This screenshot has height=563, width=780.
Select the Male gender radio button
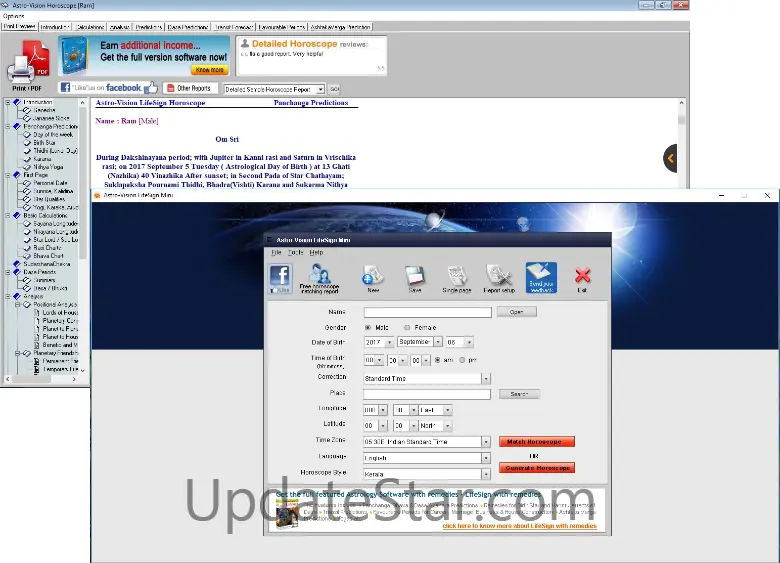pos(368,327)
